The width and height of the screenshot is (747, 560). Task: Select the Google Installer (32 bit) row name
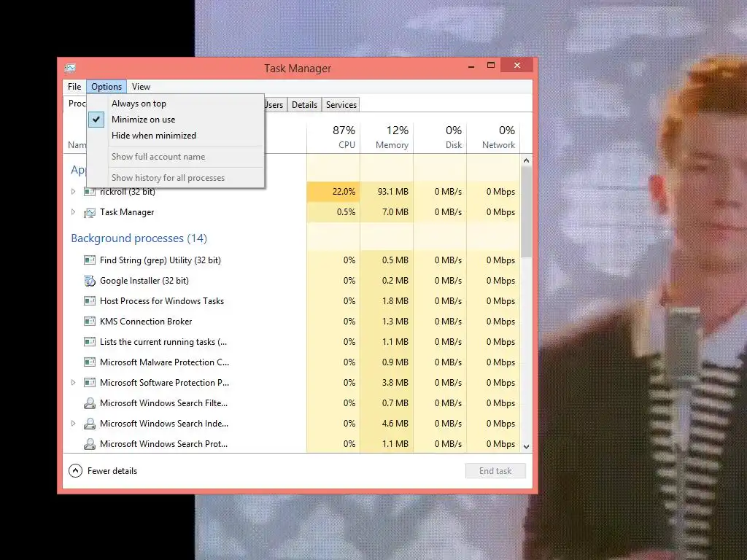(144, 281)
